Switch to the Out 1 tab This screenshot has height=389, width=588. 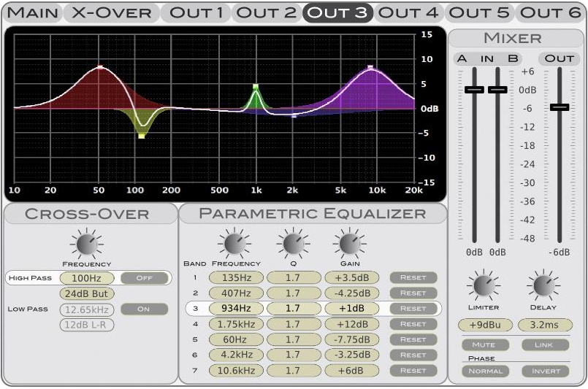[x=196, y=12]
